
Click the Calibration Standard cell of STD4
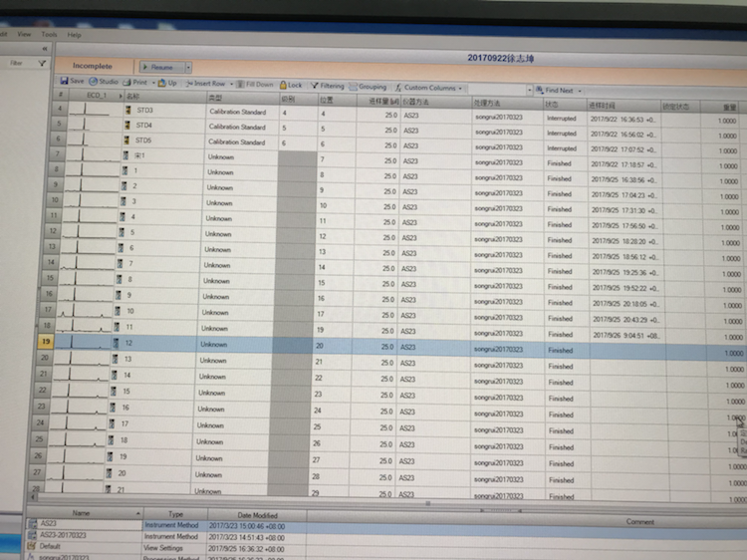click(x=241, y=127)
